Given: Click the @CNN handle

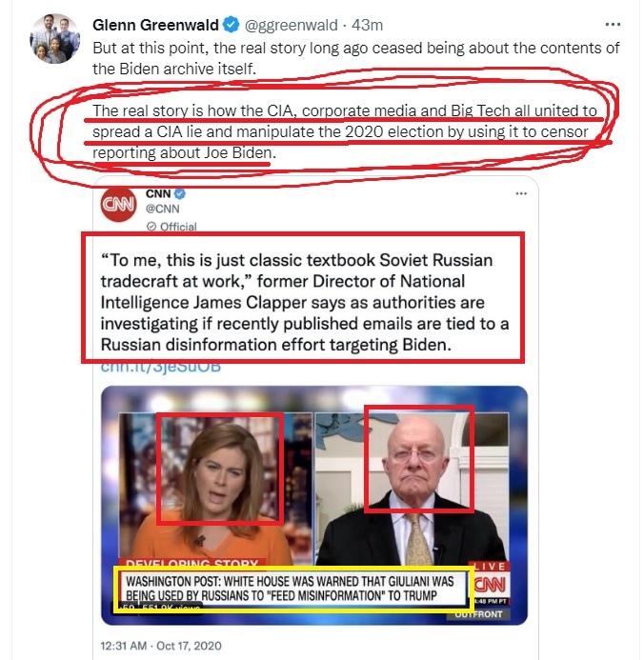Looking at the screenshot, I should (163, 209).
